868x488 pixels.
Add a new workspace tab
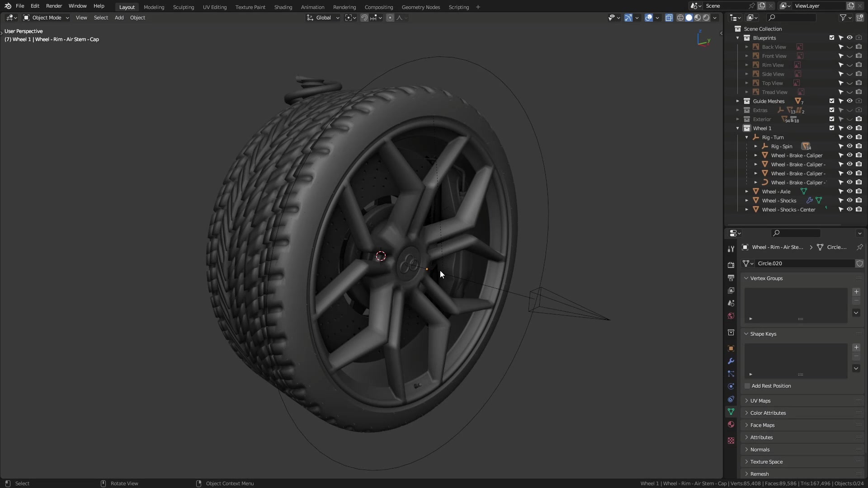tap(478, 7)
